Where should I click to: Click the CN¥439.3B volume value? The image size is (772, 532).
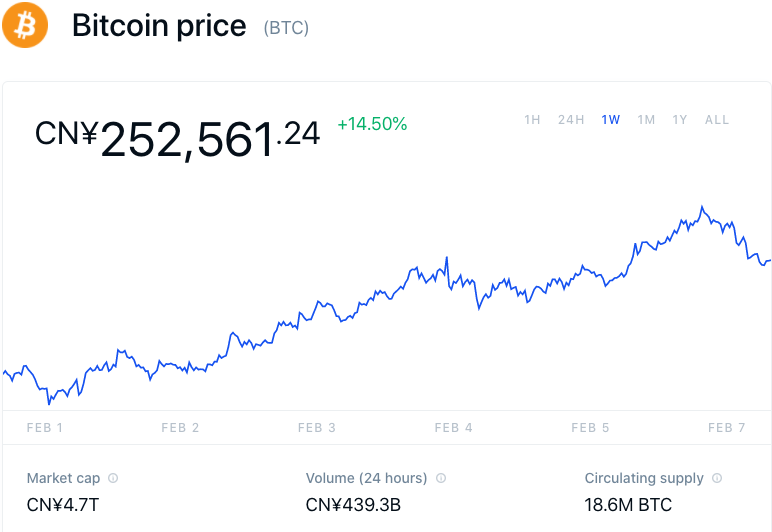point(353,505)
